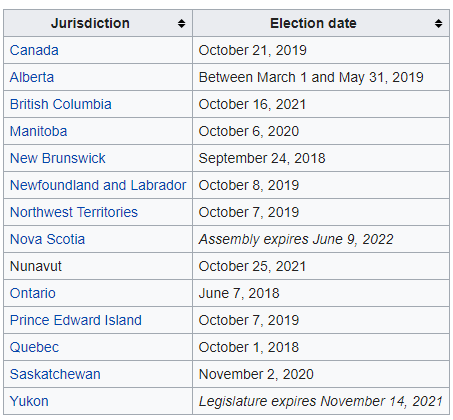Open the Alberta link
Screen dimensions: 453x420
point(32,77)
